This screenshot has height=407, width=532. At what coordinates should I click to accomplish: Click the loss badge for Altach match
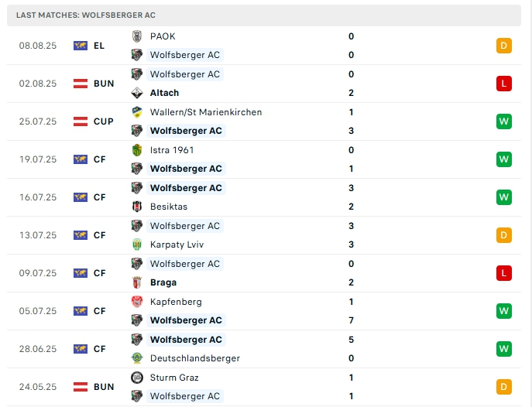click(504, 84)
